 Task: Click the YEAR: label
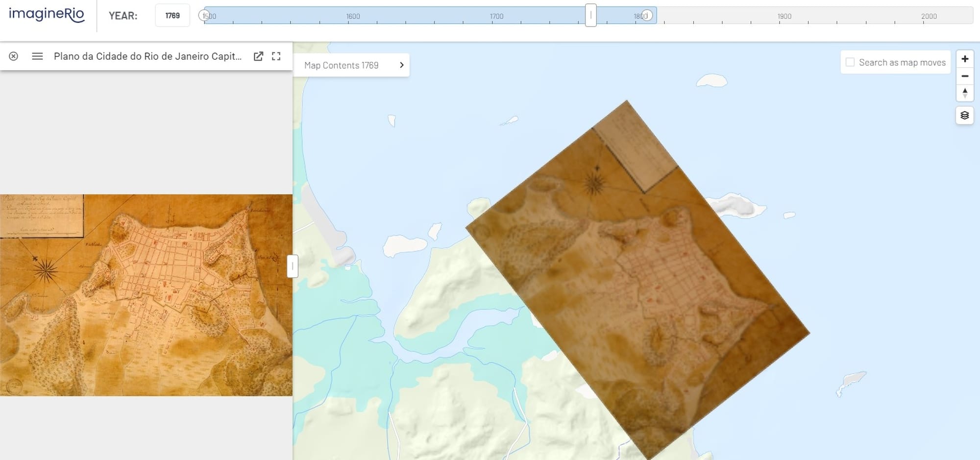(x=123, y=16)
